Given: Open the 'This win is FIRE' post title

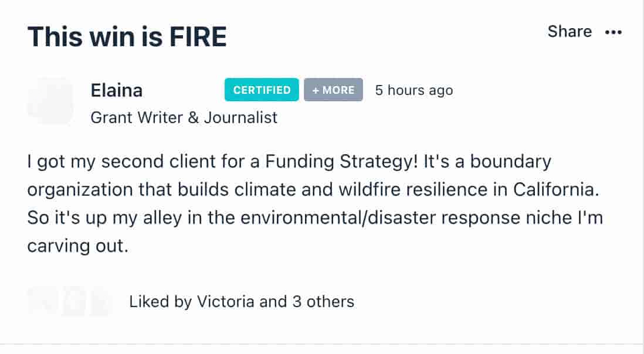Looking at the screenshot, I should pos(127,36).
